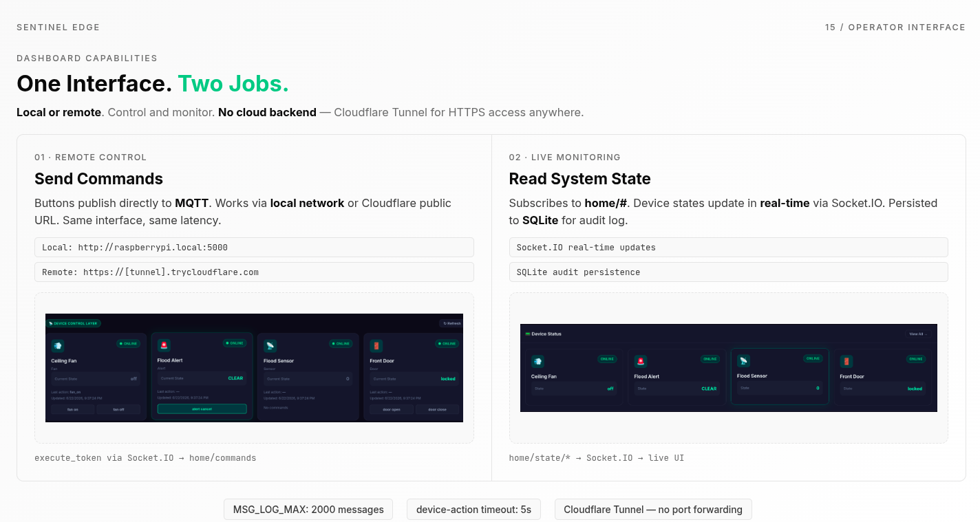
Task: Click 'Local: http://raspberrypi.local:5000' code box
Action: [254, 248]
